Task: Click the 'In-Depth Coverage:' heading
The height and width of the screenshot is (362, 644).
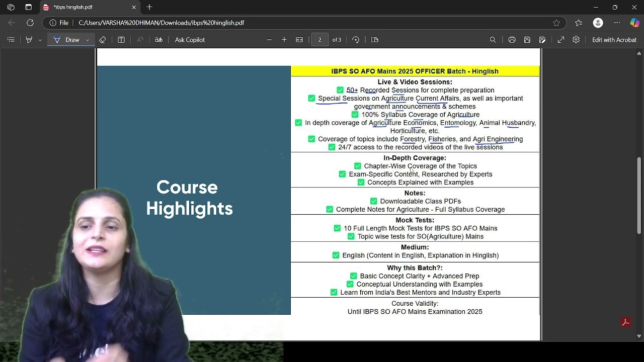Action: pyautogui.click(x=415, y=158)
